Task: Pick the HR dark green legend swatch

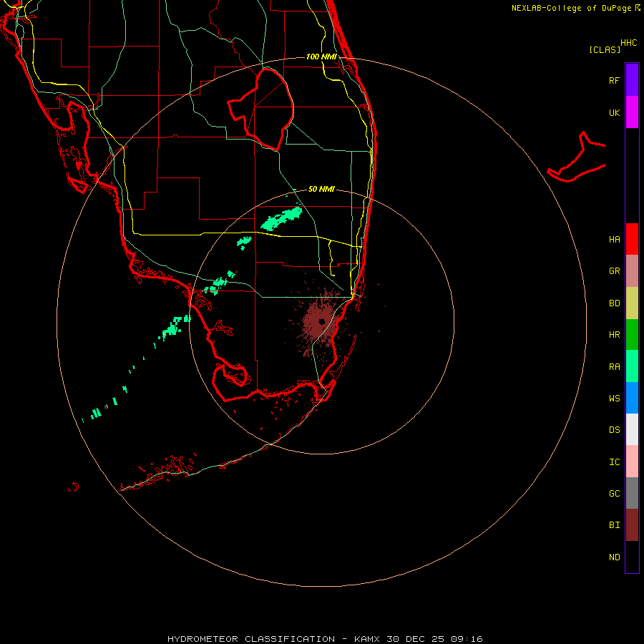Action: click(632, 335)
